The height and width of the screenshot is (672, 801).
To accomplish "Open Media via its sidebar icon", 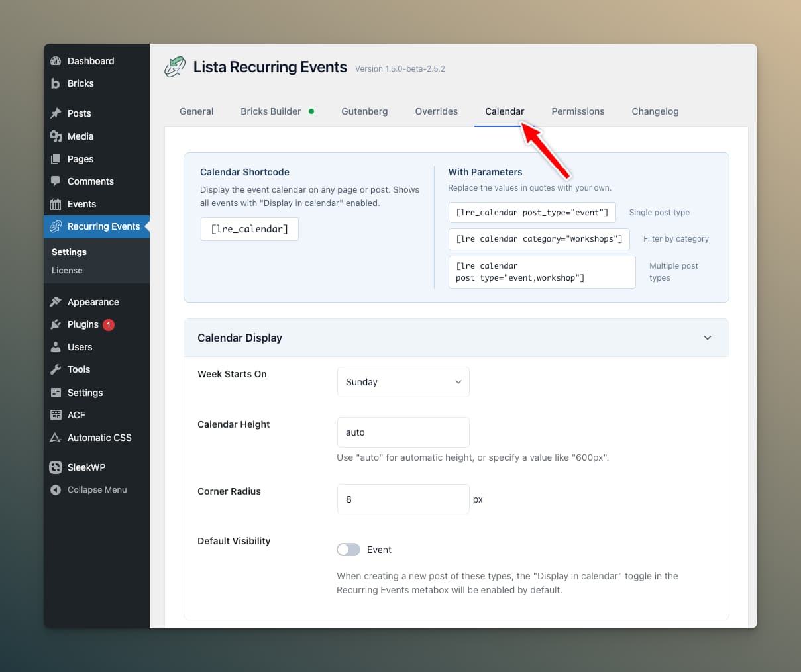I will tap(56, 136).
